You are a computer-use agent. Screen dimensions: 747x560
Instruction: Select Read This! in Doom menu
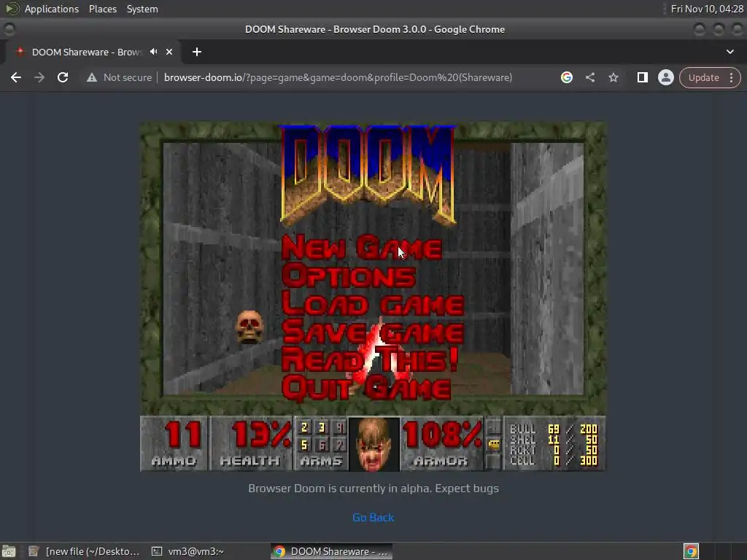(x=370, y=359)
